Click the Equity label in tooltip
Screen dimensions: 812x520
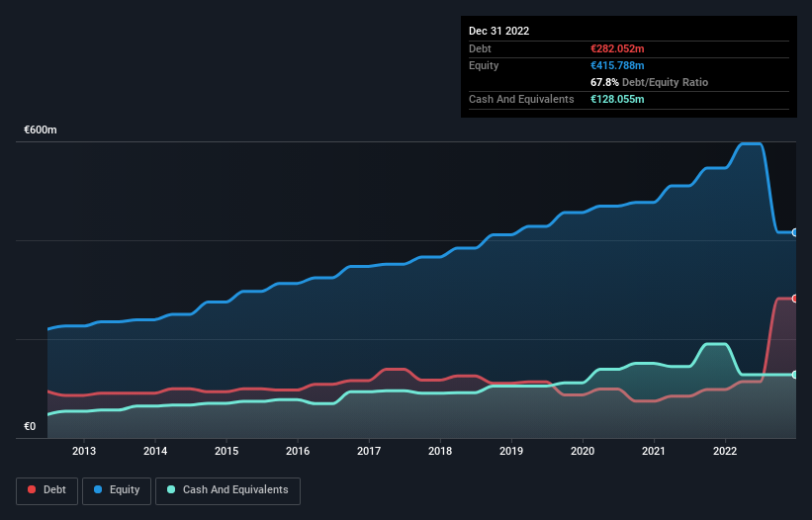[484, 65]
